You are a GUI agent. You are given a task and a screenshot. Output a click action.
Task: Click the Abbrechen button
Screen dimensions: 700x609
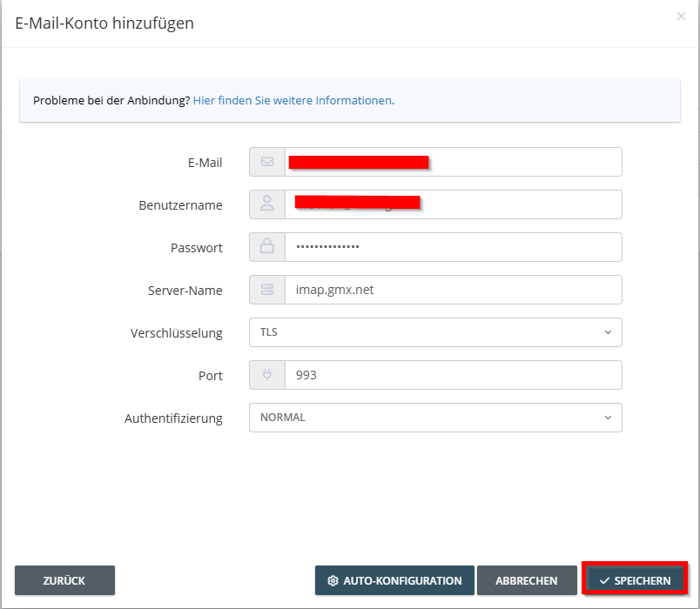click(527, 580)
